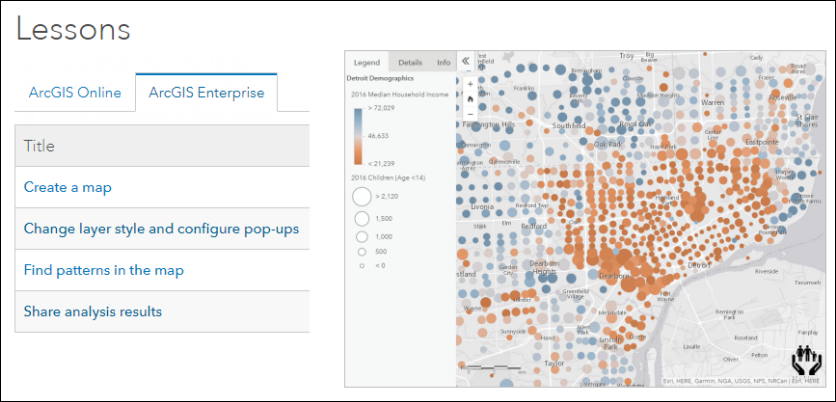This screenshot has height=402, width=836.
Task: Open Find patterns in the map lesson
Action: tap(104, 270)
